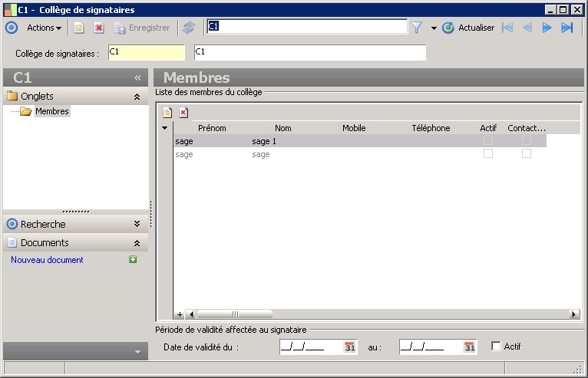Click the delete record red X toolbar icon
Image resolution: width=588 pixels, height=378 pixels.
(x=99, y=28)
